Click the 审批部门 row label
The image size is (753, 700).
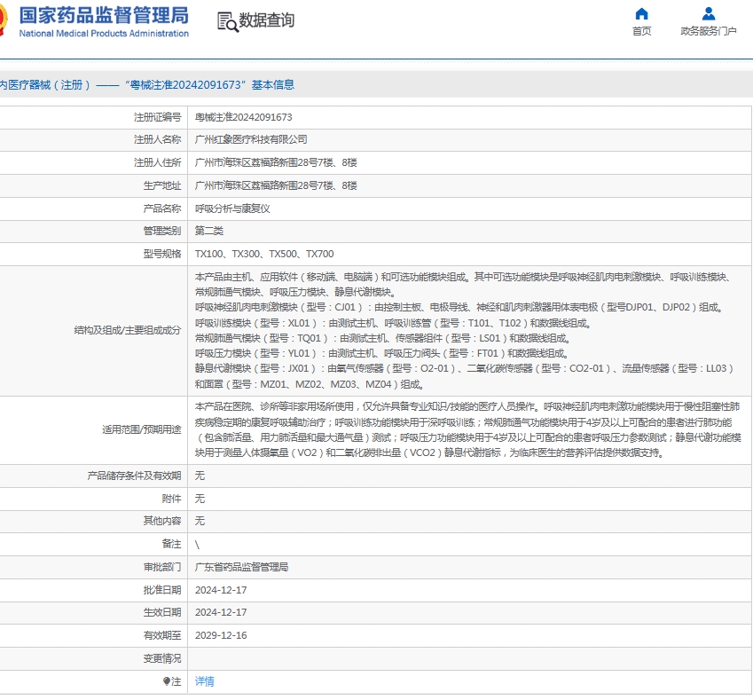click(162, 568)
